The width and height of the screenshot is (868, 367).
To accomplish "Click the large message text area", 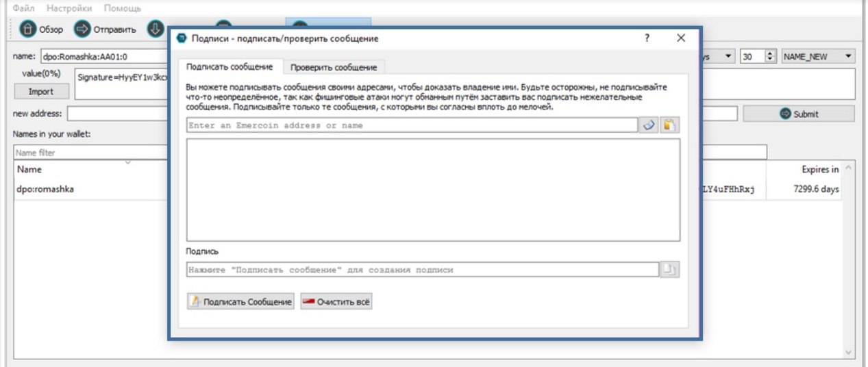I will click(x=433, y=190).
